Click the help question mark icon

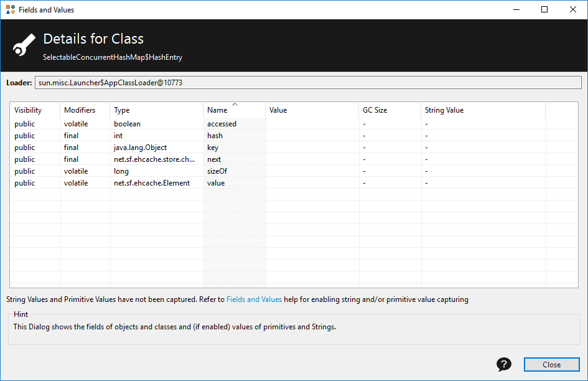[x=503, y=364]
